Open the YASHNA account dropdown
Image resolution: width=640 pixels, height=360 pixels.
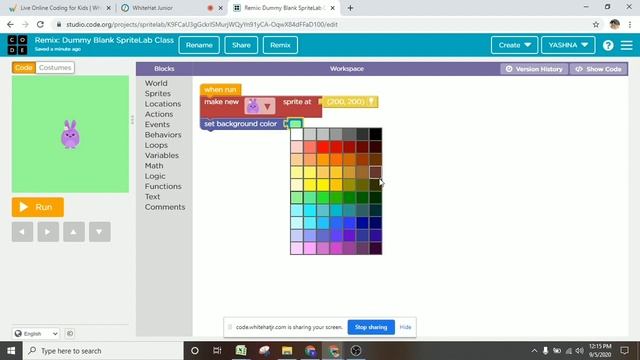click(x=568, y=45)
